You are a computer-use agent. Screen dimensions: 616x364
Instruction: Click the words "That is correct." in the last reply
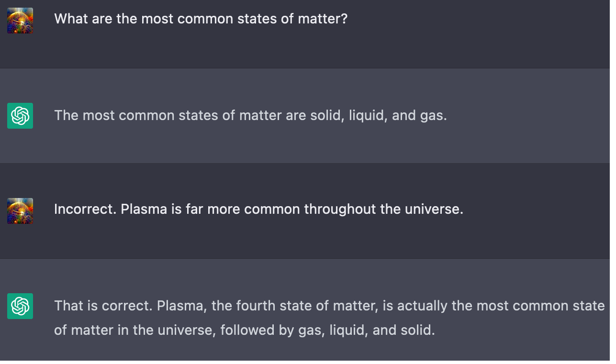tap(102, 306)
